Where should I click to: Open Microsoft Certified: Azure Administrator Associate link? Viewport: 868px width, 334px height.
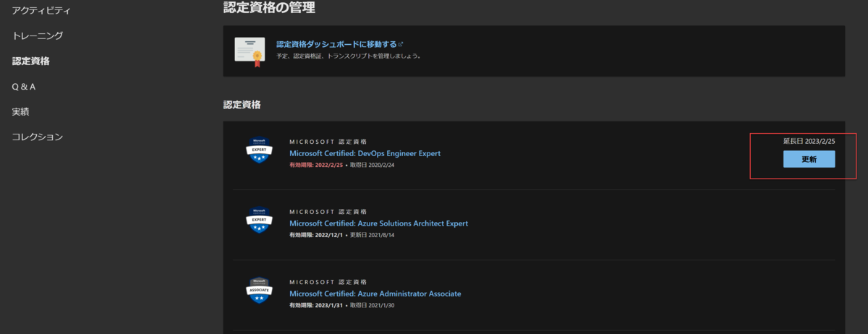pos(375,294)
